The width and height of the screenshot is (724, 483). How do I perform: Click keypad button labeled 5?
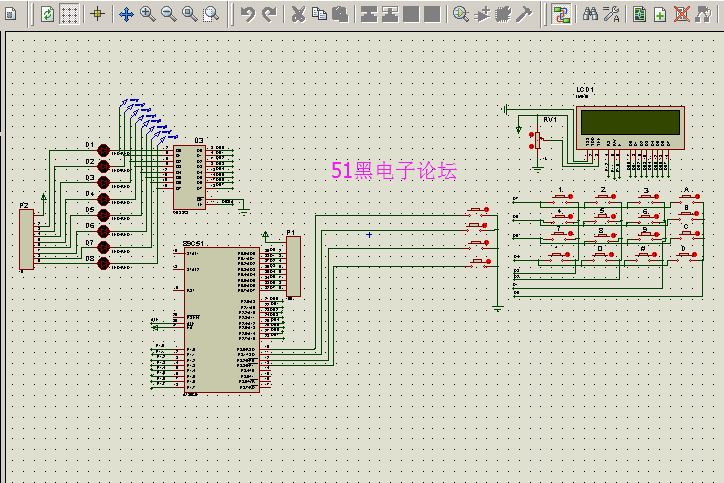point(604,217)
